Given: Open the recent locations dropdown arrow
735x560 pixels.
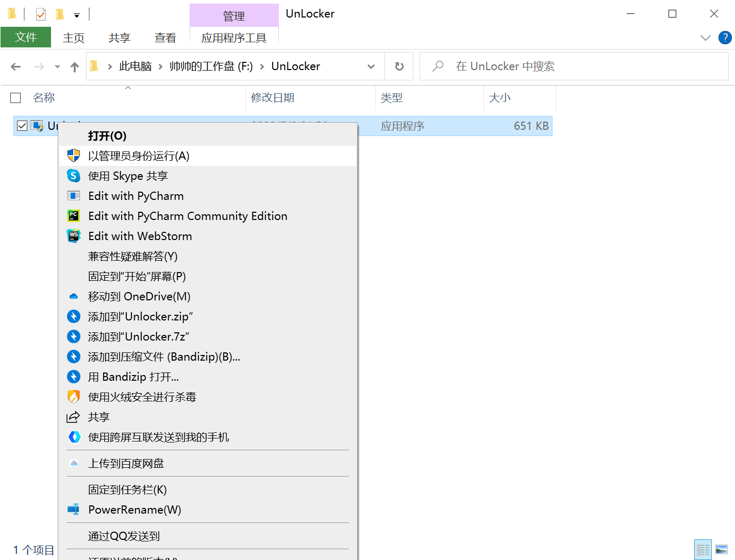Looking at the screenshot, I should (x=57, y=66).
